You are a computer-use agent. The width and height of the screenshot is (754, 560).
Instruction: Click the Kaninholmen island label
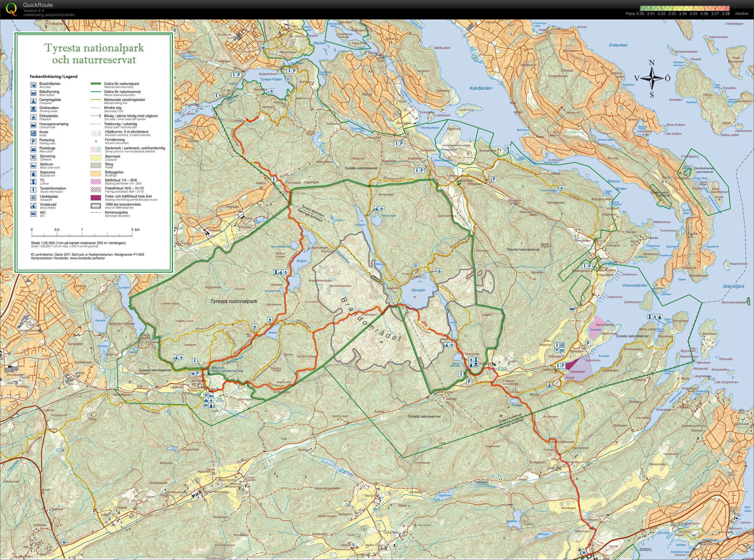click(x=605, y=324)
